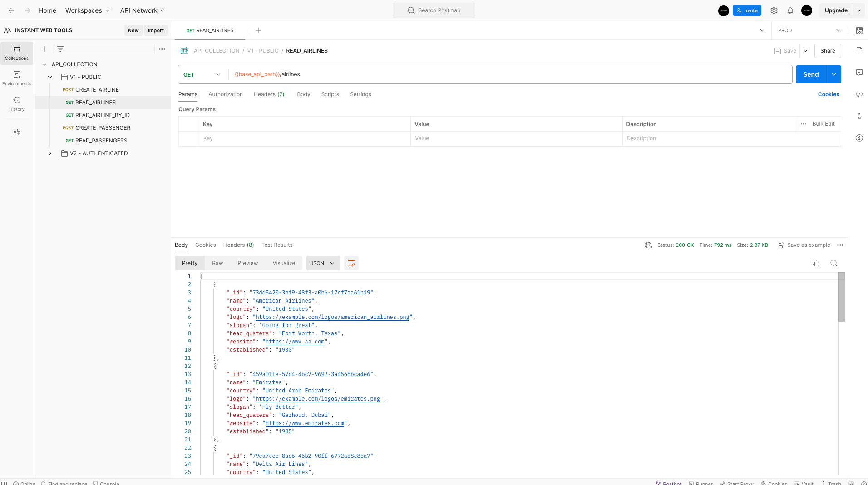Switch to Raw response view

(217, 263)
